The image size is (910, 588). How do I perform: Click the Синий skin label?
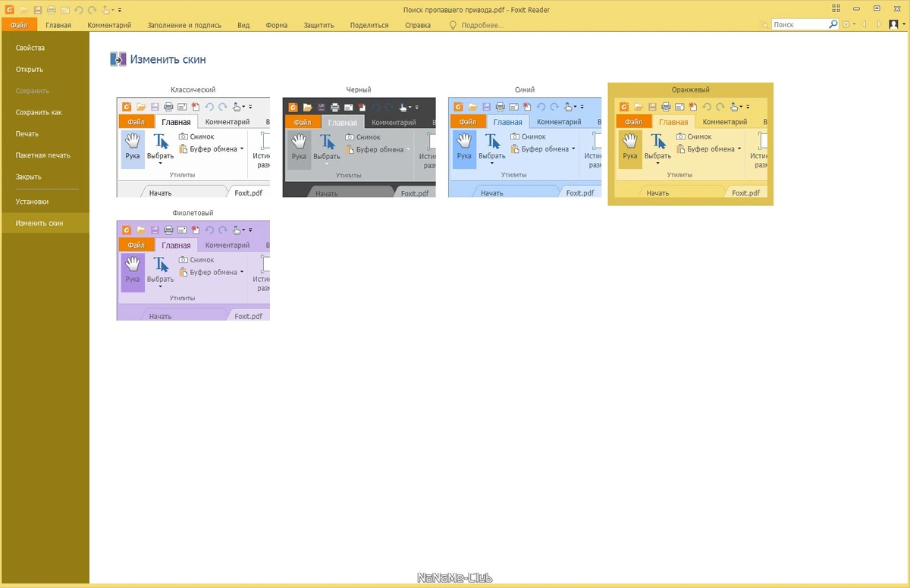[525, 89]
